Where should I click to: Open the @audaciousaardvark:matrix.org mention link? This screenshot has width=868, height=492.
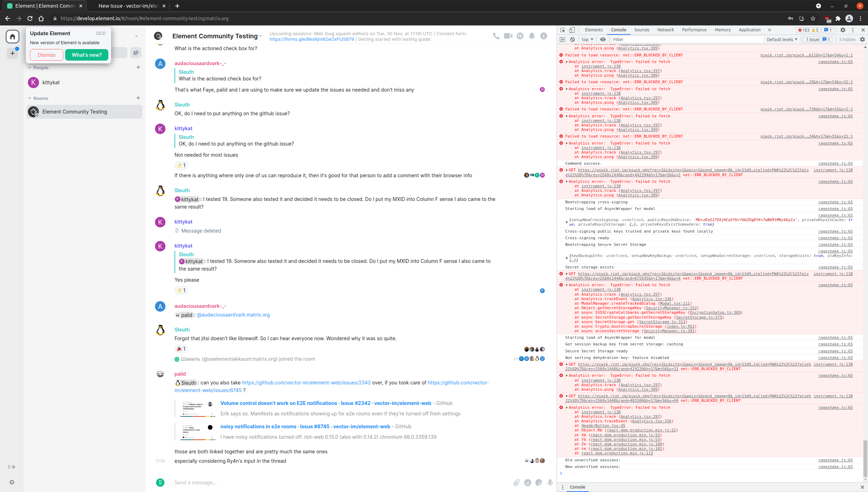[x=233, y=315]
